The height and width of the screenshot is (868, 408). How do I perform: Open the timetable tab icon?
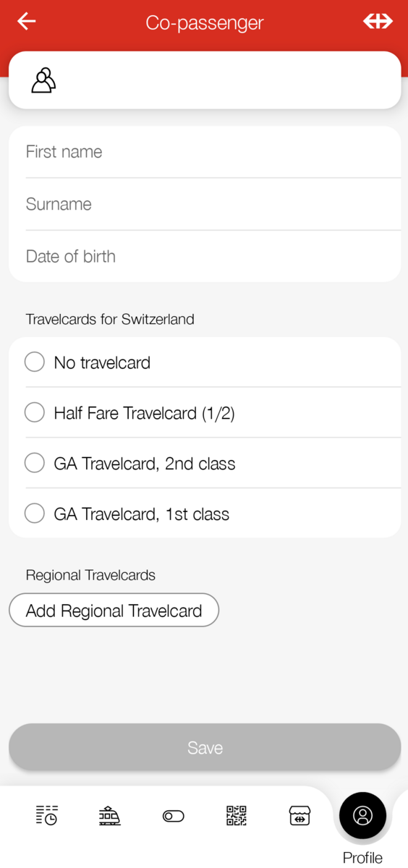[x=47, y=815]
